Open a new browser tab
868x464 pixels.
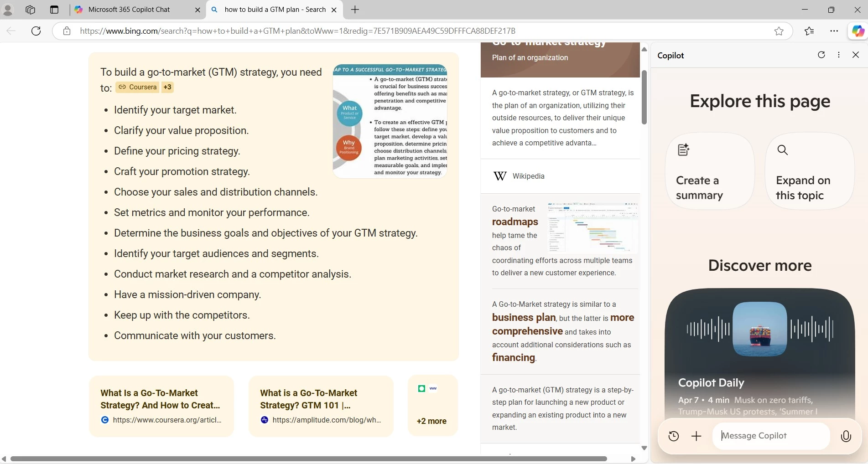355,10
